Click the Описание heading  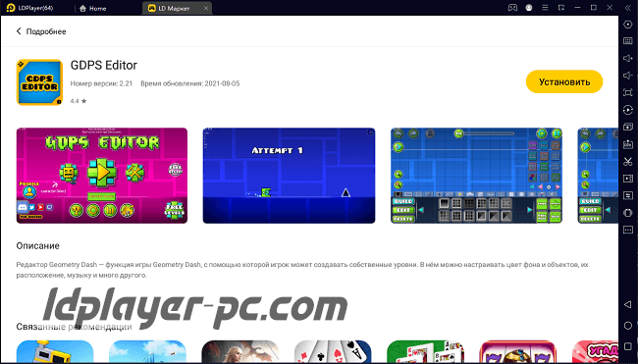click(x=38, y=245)
